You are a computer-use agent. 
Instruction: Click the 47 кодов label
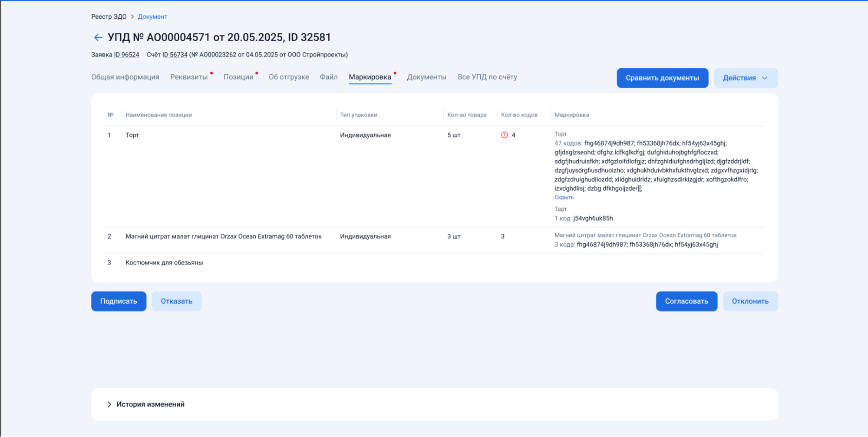tap(568, 143)
